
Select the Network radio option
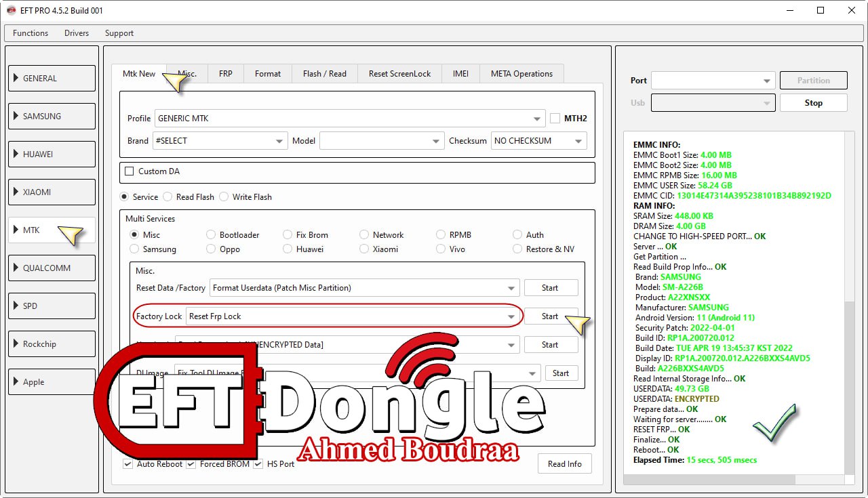[364, 234]
